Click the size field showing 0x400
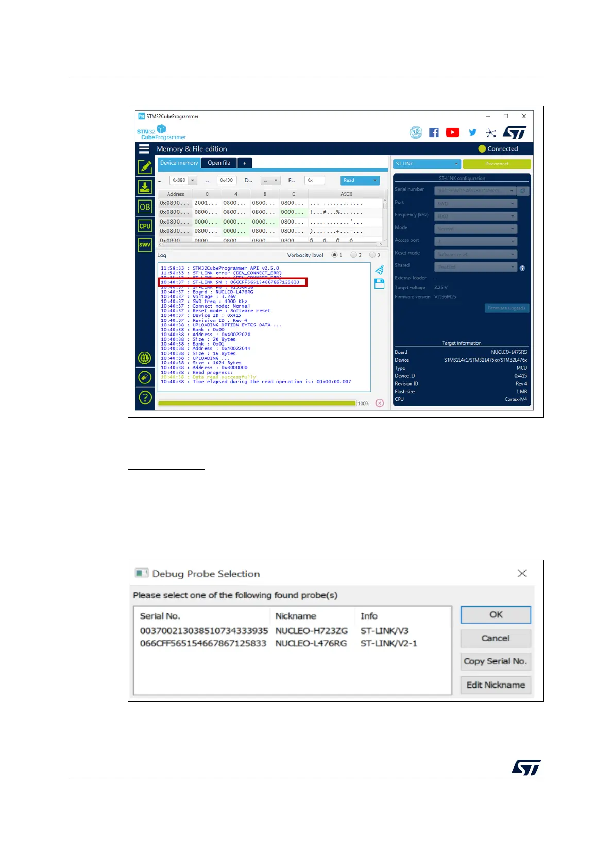This screenshot has height=868, width=613. point(227,180)
